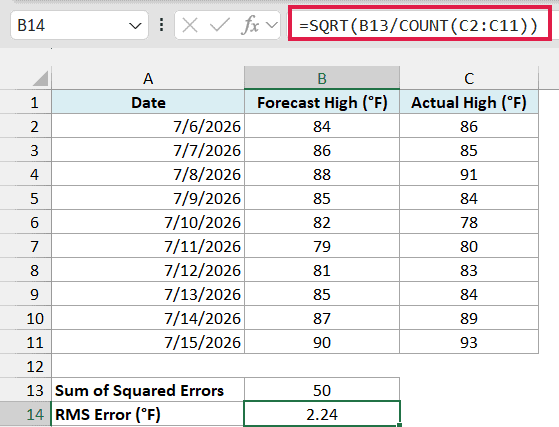Image resolution: width=559 pixels, height=427 pixels.
Task: Select column C header
Action: click(x=469, y=78)
